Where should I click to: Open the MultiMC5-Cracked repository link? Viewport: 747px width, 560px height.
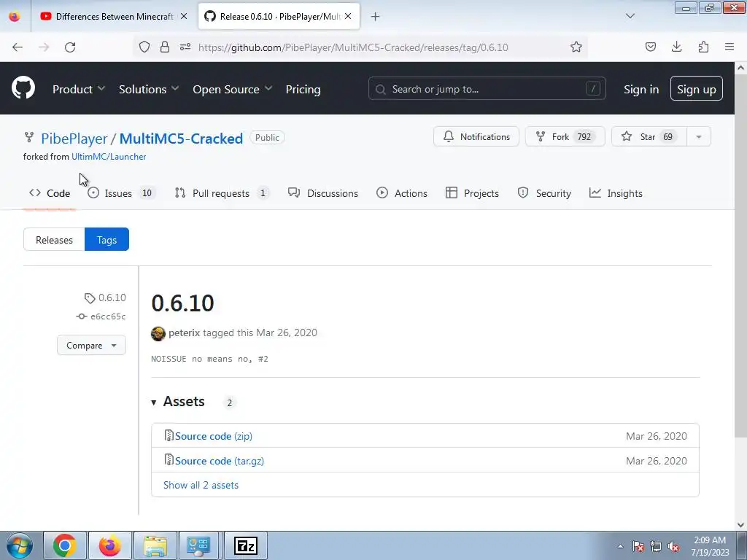tap(181, 139)
